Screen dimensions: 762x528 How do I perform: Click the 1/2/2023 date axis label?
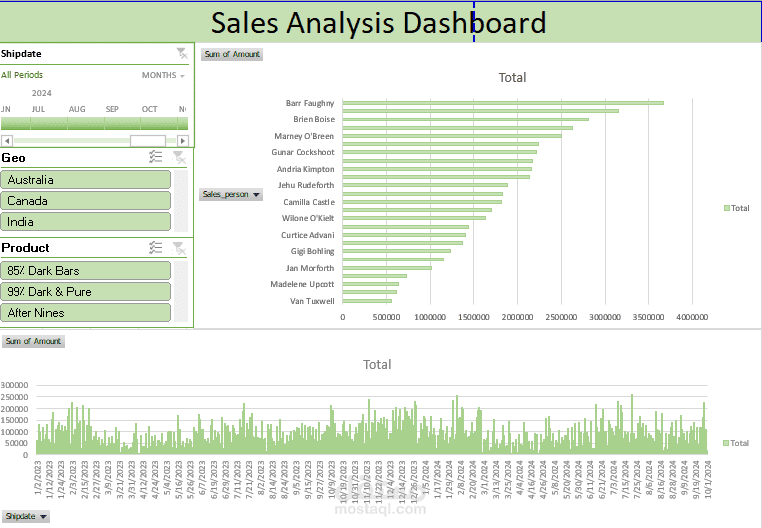pos(38,478)
